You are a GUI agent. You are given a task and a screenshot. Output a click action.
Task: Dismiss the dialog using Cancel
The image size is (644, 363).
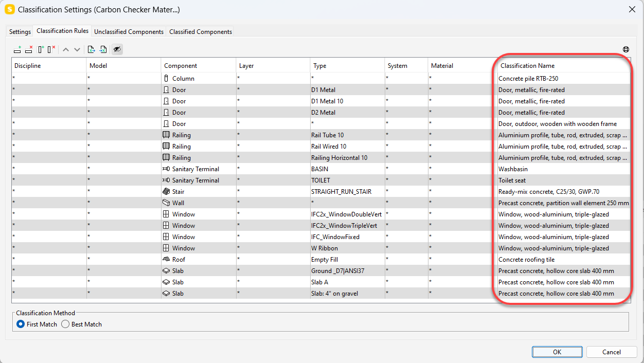611,352
